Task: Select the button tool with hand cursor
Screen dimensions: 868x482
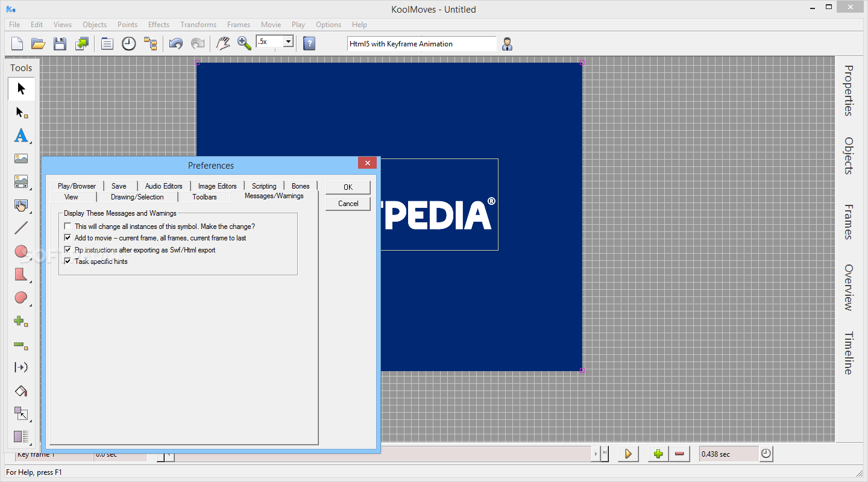Action: pyautogui.click(x=21, y=205)
